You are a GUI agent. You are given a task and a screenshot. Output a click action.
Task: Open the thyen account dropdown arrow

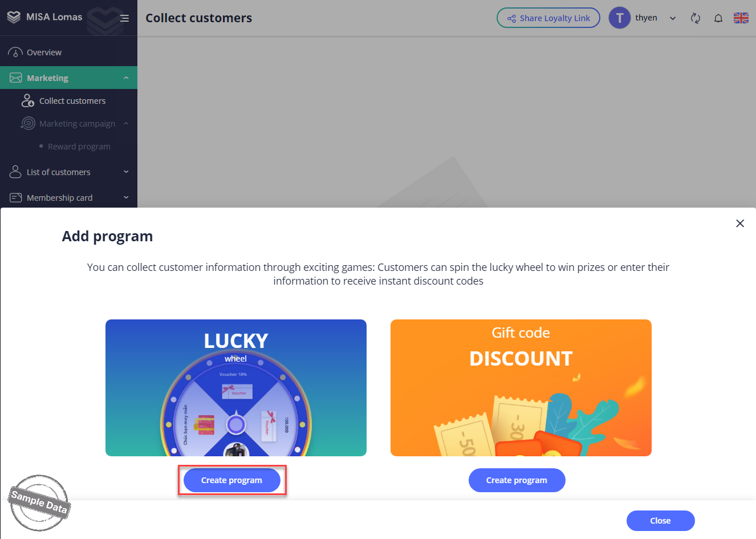(x=673, y=18)
